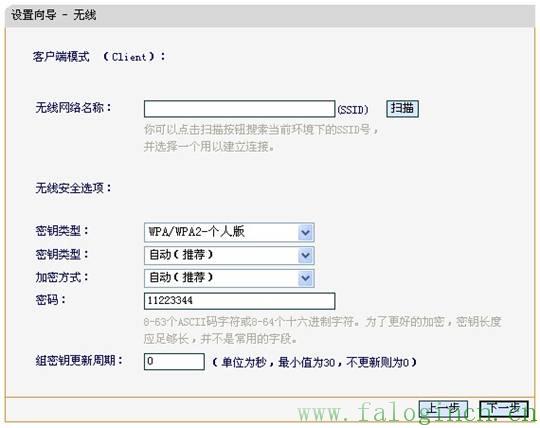Focus the 无线网络名称 SSID input field

point(239,109)
